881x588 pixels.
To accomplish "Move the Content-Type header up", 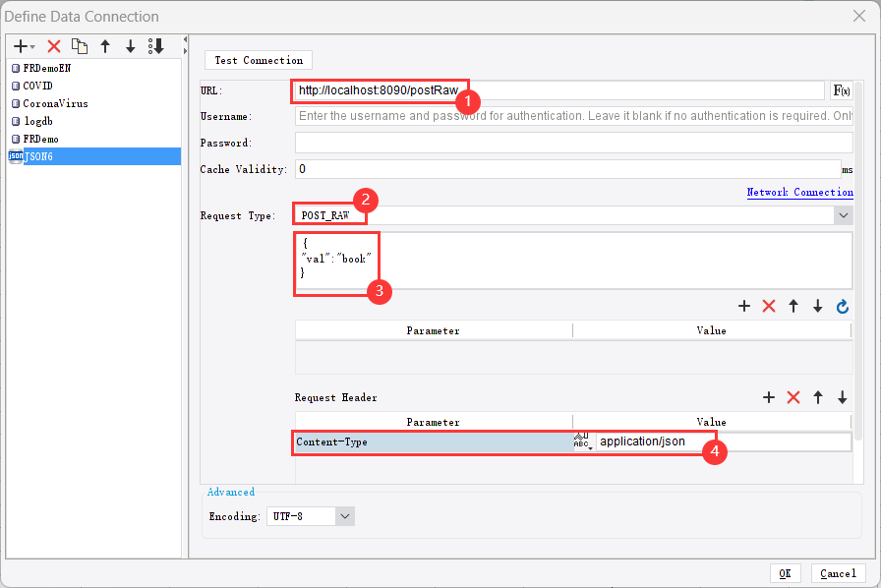I will (x=818, y=397).
